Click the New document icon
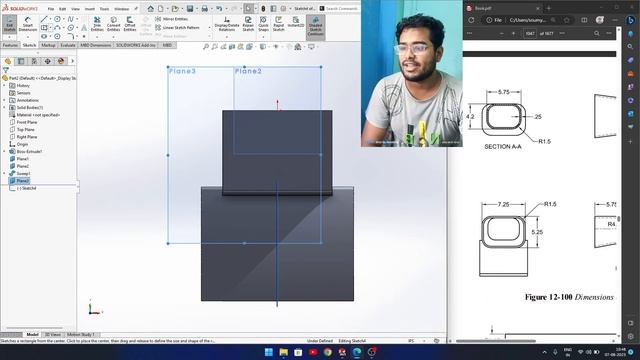640x360 pixels. tap(161, 9)
